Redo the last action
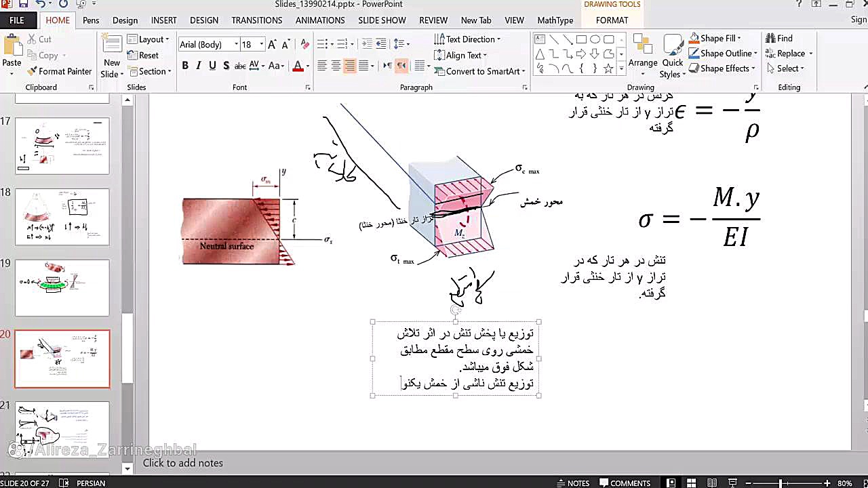868x488 pixels. pos(63,4)
